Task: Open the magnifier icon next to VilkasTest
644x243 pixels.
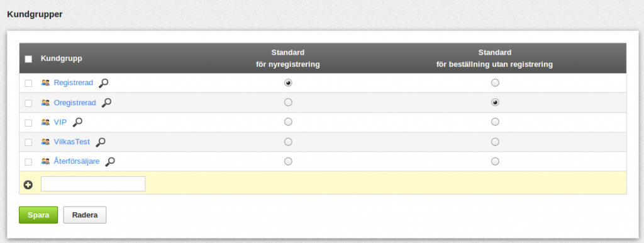Action: point(100,142)
